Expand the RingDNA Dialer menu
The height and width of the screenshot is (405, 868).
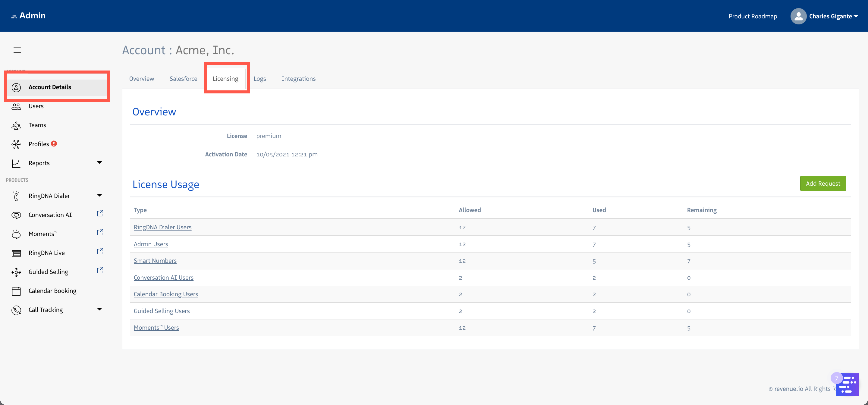click(x=99, y=195)
